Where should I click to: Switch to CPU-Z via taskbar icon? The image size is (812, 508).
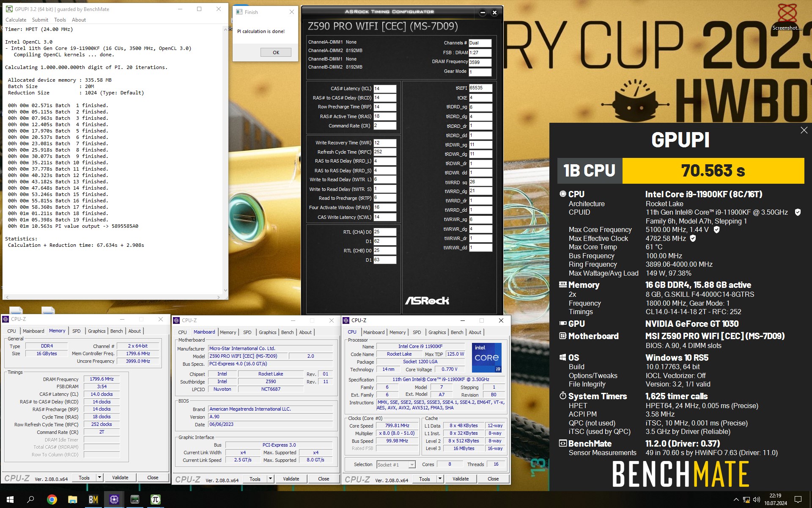(x=114, y=500)
